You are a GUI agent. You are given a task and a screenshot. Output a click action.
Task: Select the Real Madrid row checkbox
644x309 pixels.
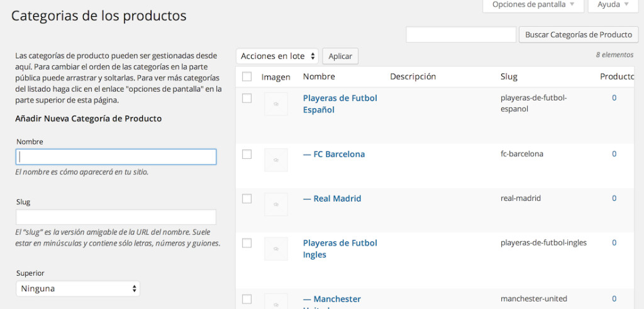tap(247, 198)
